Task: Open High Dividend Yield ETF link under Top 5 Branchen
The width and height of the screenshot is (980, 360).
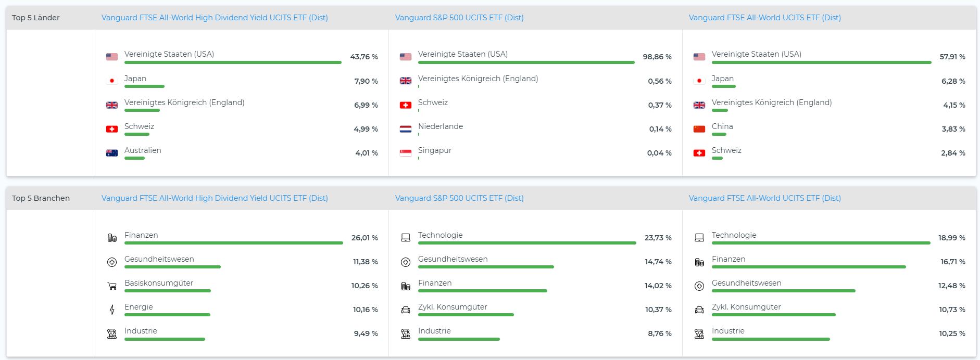Action: click(x=215, y=198)
